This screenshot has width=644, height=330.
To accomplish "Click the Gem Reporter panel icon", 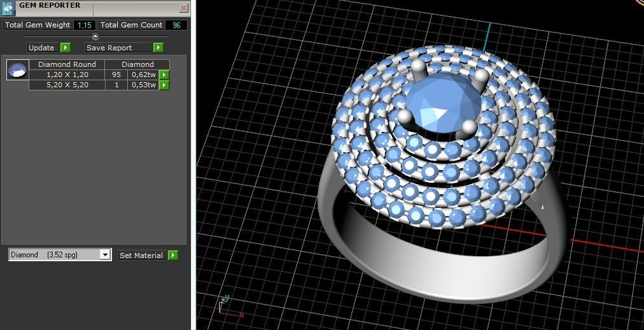I will point(8,9).
